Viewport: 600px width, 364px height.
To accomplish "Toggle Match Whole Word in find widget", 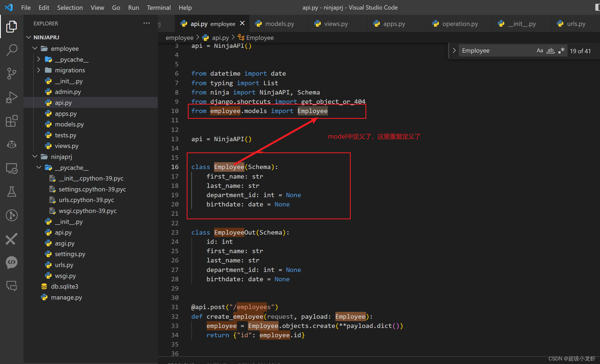I will (x=551, y=51).
